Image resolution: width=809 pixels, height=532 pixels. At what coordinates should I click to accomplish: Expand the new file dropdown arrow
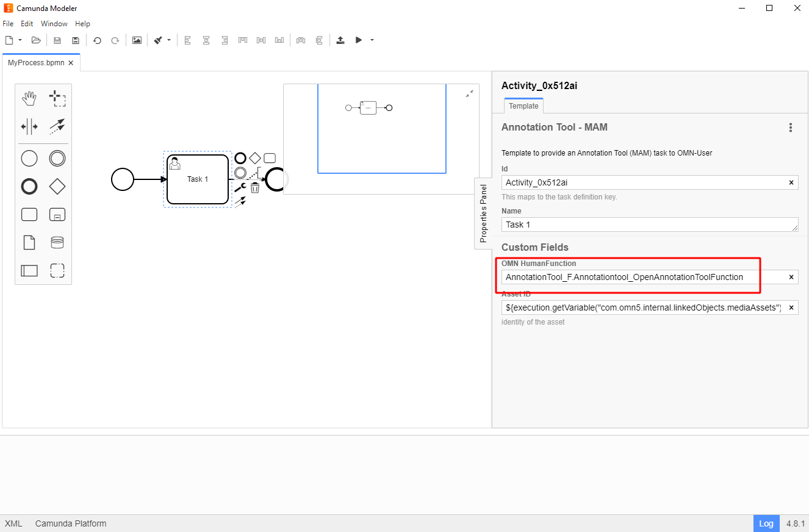[20, 40]
